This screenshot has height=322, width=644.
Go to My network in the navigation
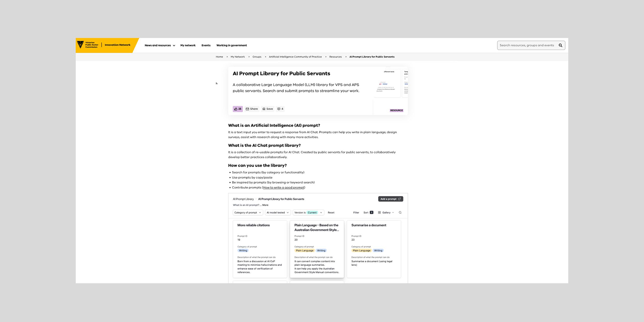click(x=188, y=45)
